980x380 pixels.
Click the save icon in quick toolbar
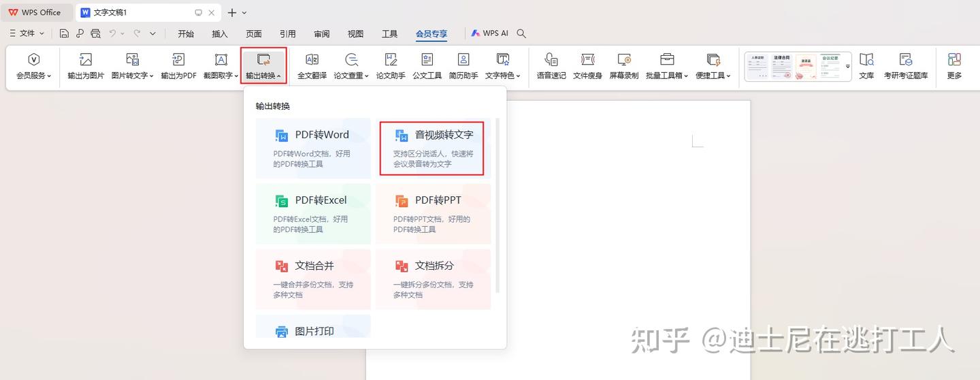64,33
